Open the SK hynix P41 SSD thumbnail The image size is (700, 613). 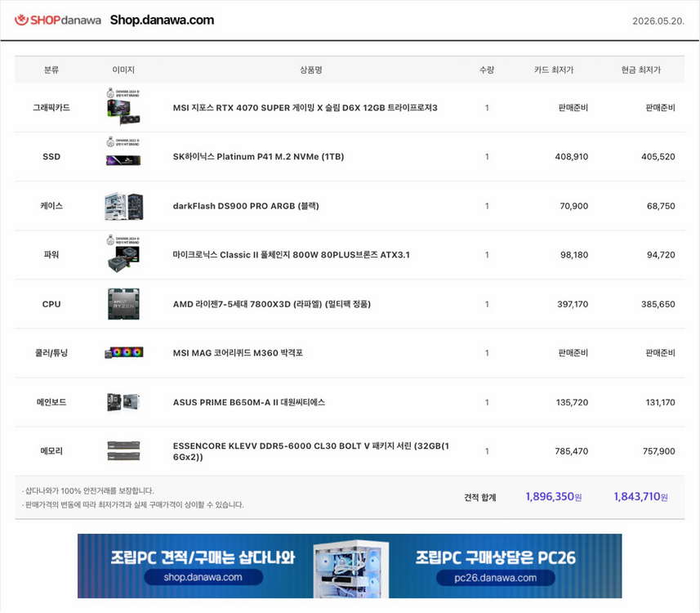tap(123, 152)
